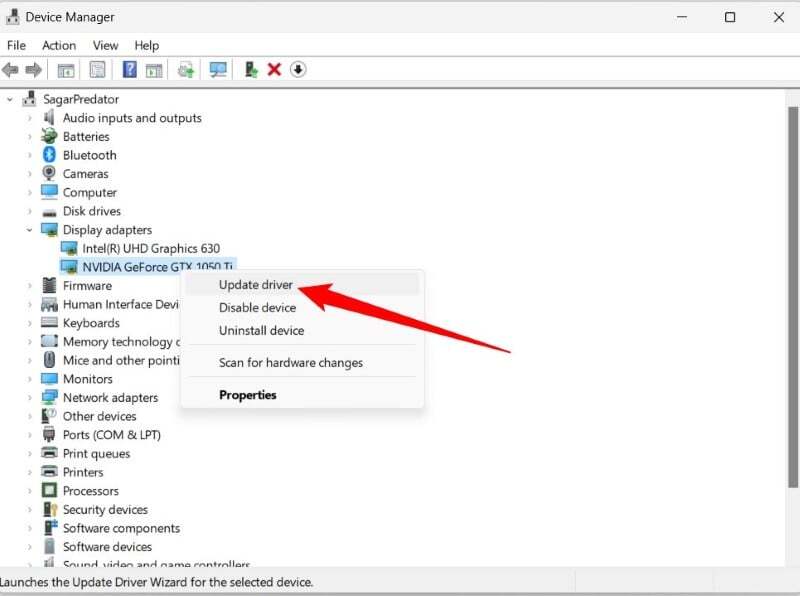Click the Enable device toolbar icon
Image resolution: width=800 pixels, height=596 pixels.
(x=251, y=69)
